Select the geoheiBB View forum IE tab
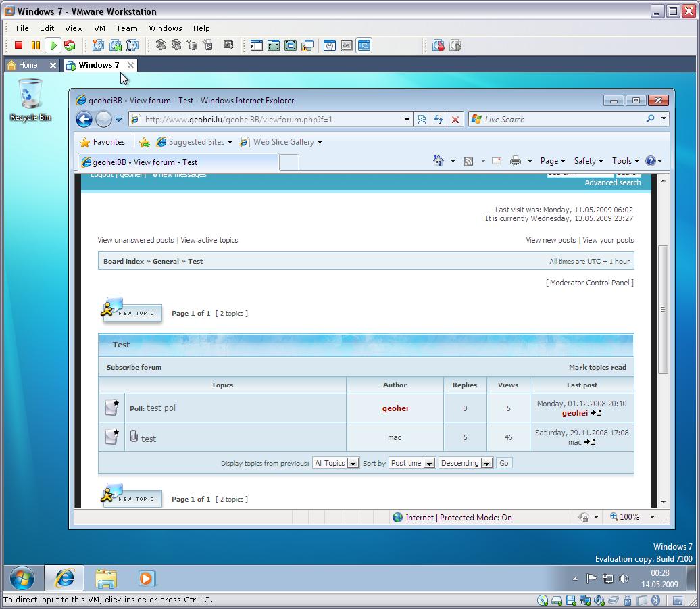700x609 pixels. [x=178, y=162]
